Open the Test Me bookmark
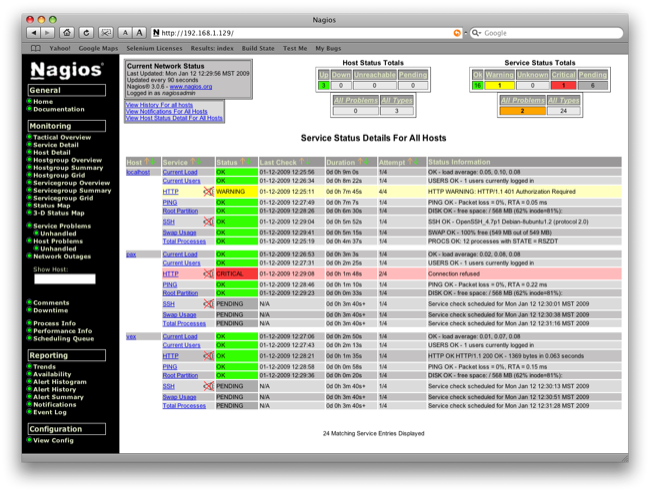The height and width of the screenshot is (492, 650). click(295, 48)
